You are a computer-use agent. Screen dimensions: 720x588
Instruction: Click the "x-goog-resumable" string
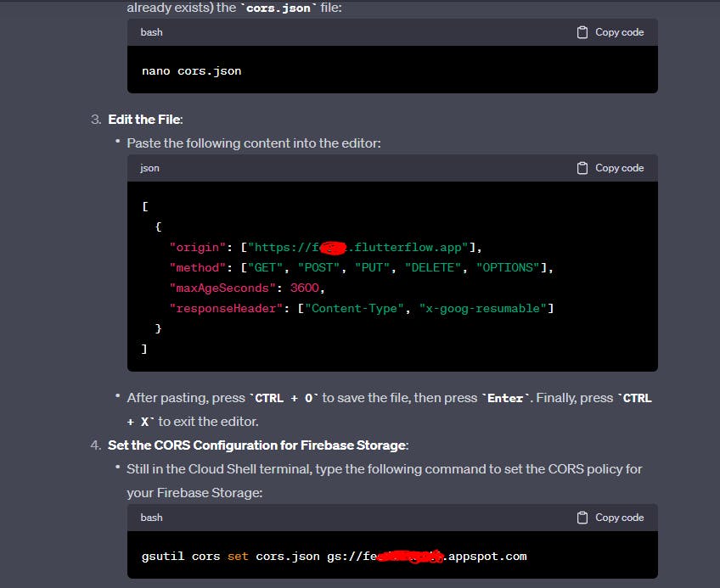click(482, 308)
